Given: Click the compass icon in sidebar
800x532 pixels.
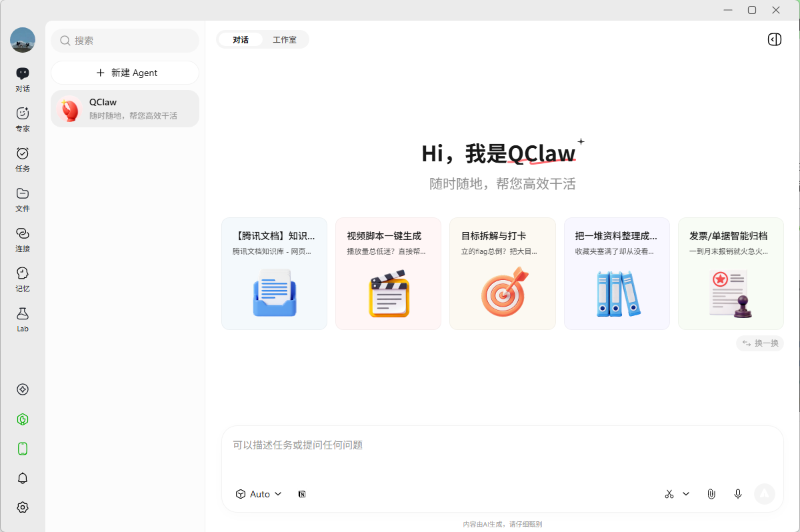Looking at the screenshot, I should pyautogui.click(x=23, y=389).
